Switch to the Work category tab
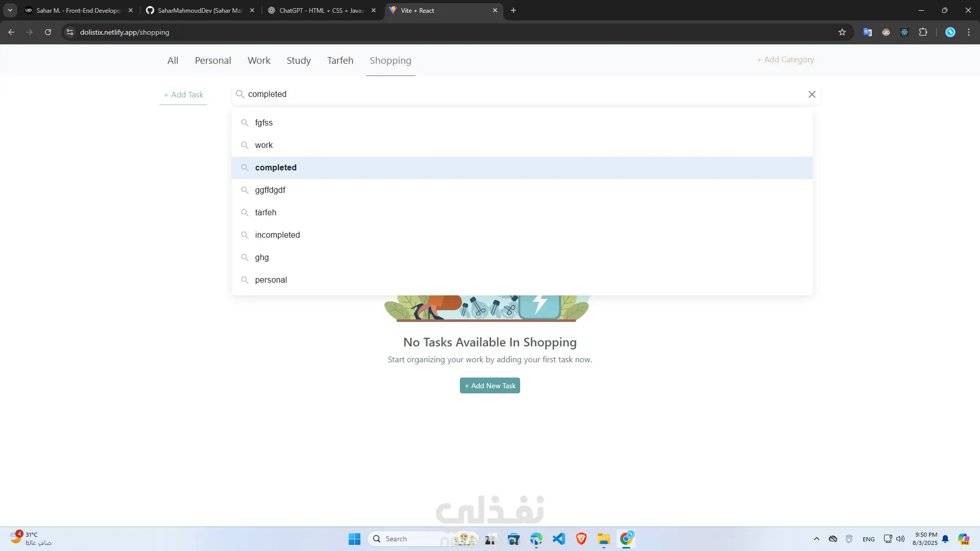 pyautogui.click(x=259, y=60)
